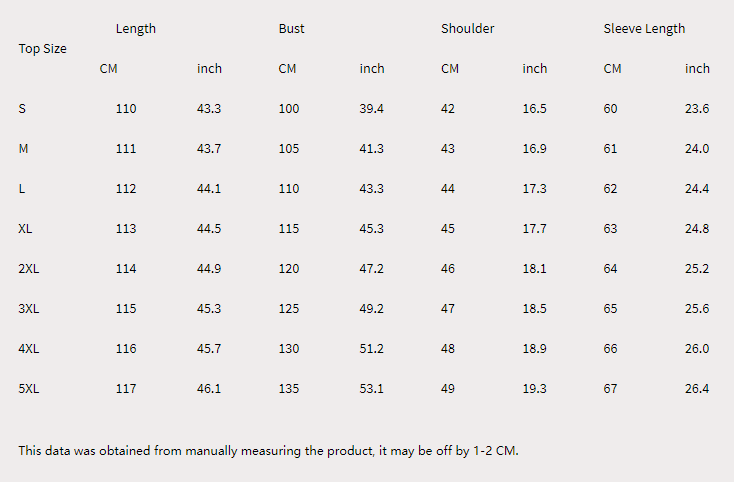Viewport: 734px width, 482px height.
Task: Select the 3XL size row label
Action: tap(29, 309)
